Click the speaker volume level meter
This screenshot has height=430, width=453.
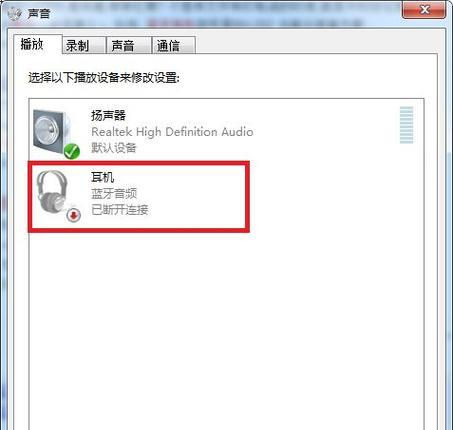click(x=406, y=125)
